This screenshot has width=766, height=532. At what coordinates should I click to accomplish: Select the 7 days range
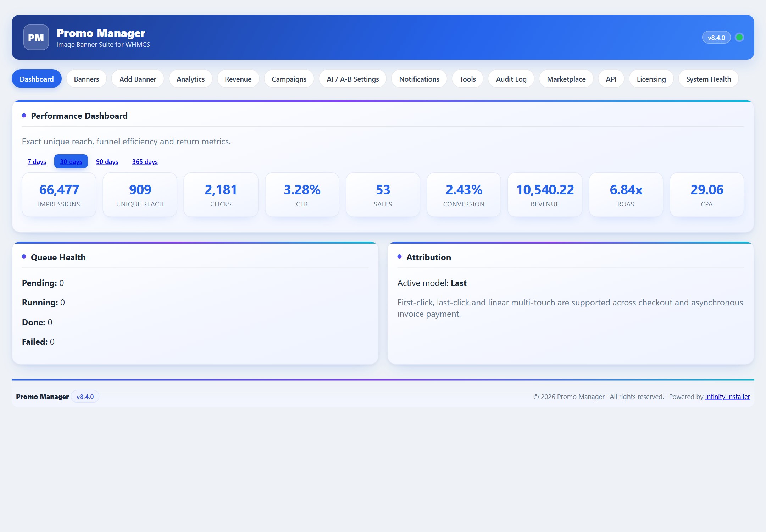[37, 161]
